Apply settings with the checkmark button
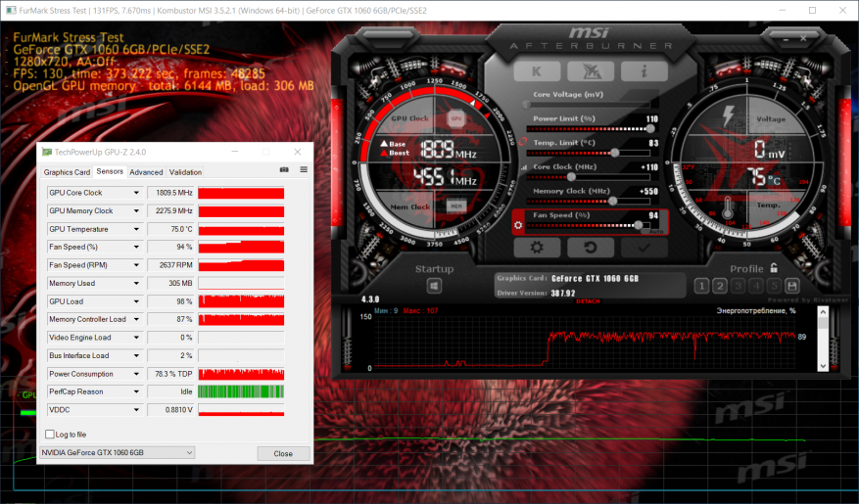The width and height of the screenshot is (859, 504). point(644,248)
